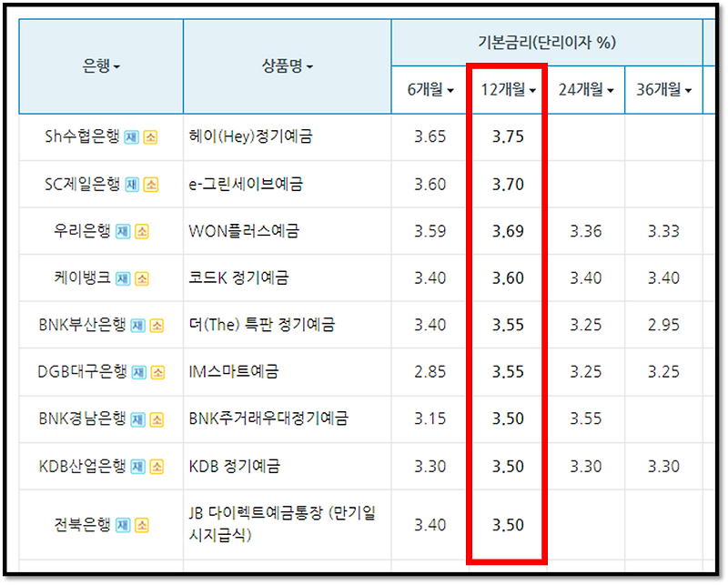Click the blue 재 badge for 우리은행
The image size is (728, 585).
tap(123, 231)
